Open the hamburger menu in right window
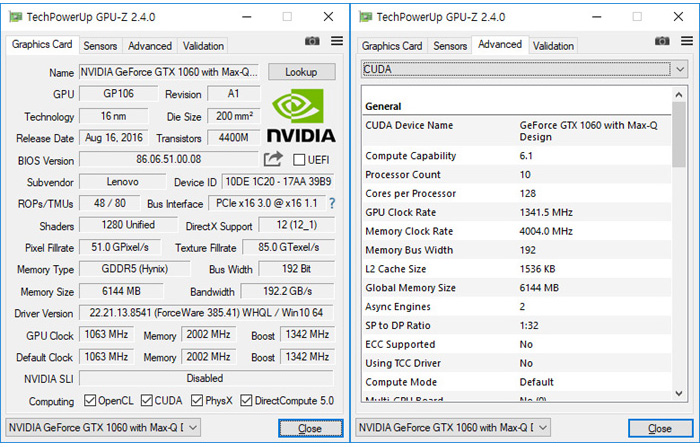 pyautogui.click(x=687, y=41)
